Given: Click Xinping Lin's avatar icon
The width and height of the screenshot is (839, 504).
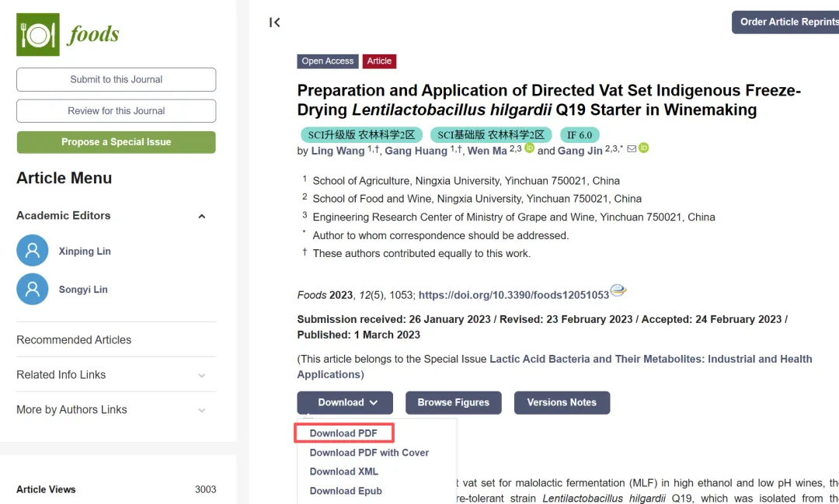Looking at the screenshot, I should click(33, 250).
